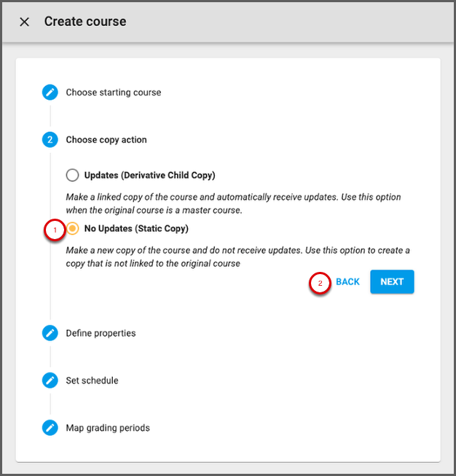Click pencil icon beside Map grading periods

50,428
